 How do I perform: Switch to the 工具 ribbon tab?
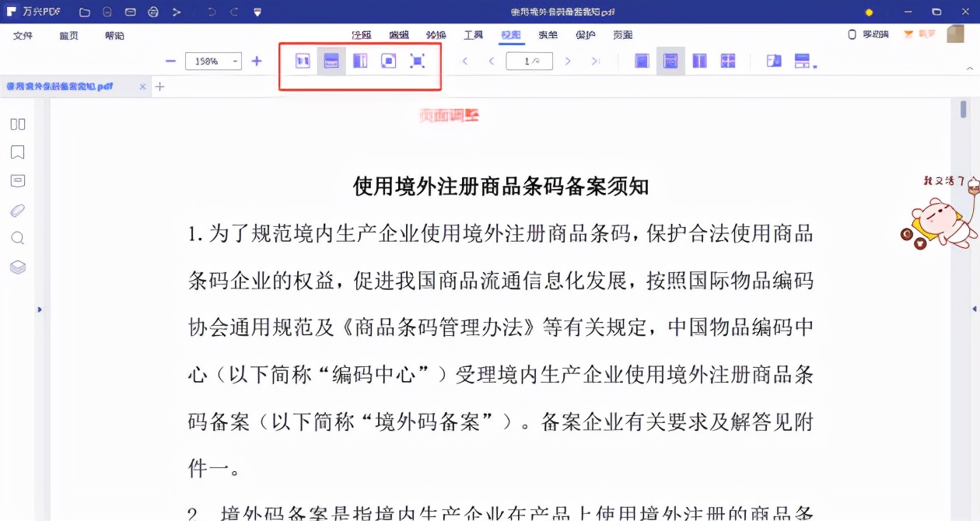pos(472,35)
